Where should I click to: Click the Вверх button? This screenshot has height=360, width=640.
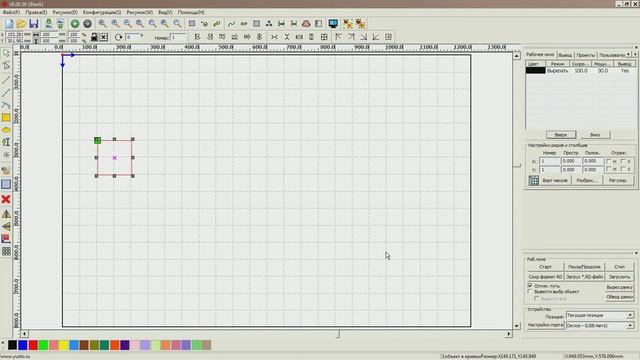pyautogui.click(x=561, y=135)
